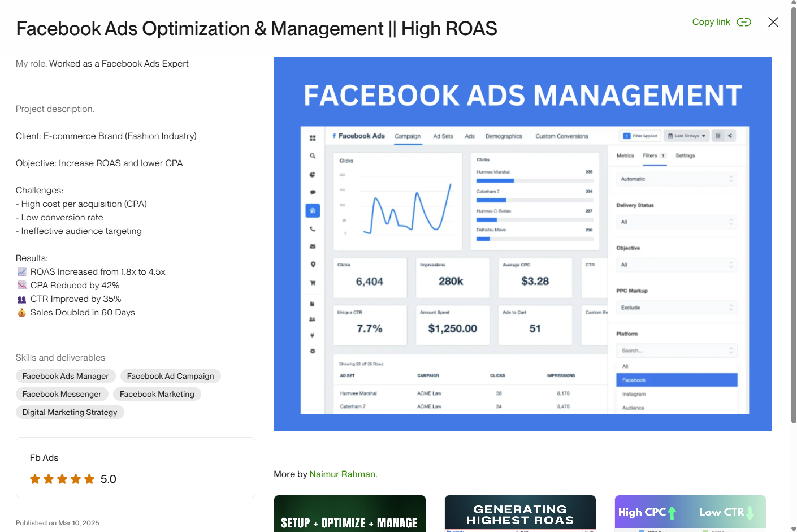The image size is (797, 532).
Task: Click the phone icon in image sidebar
Action: pos(313,229)
